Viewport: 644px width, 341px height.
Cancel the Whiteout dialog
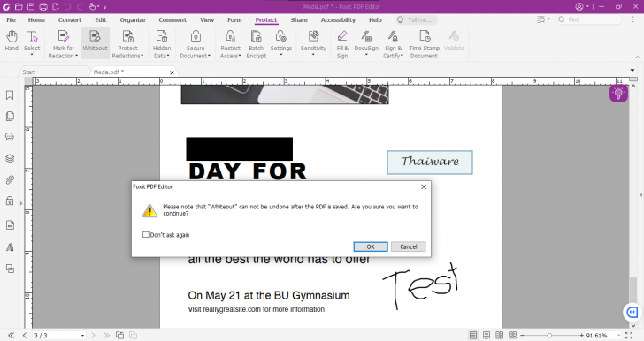pos(409,246)
